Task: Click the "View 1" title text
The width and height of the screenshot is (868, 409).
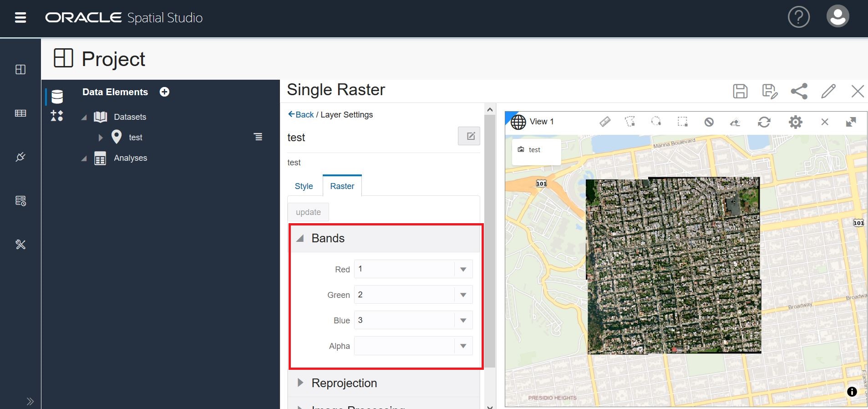Action: [x=542, y=122]
